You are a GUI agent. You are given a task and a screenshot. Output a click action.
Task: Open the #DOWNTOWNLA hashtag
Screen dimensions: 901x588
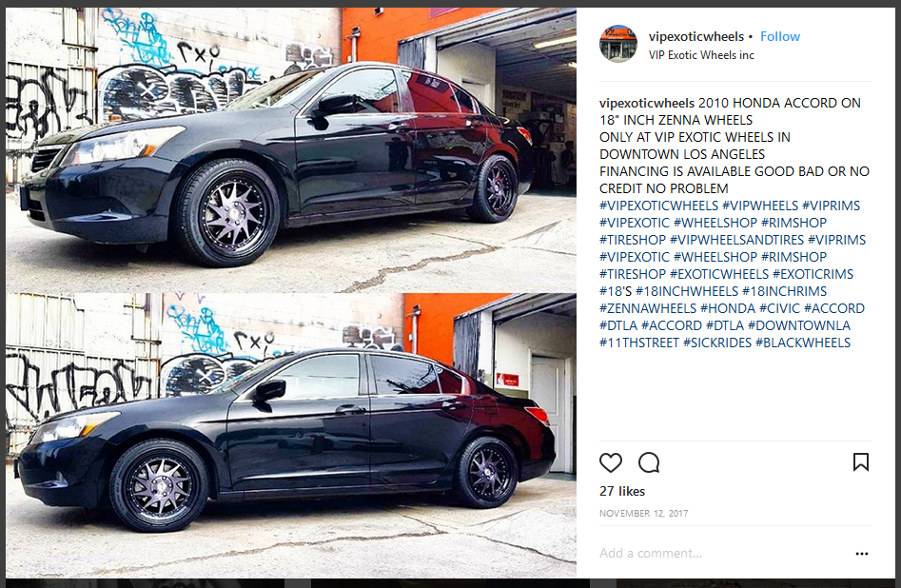pyautogui.click(x=798, y=325)
